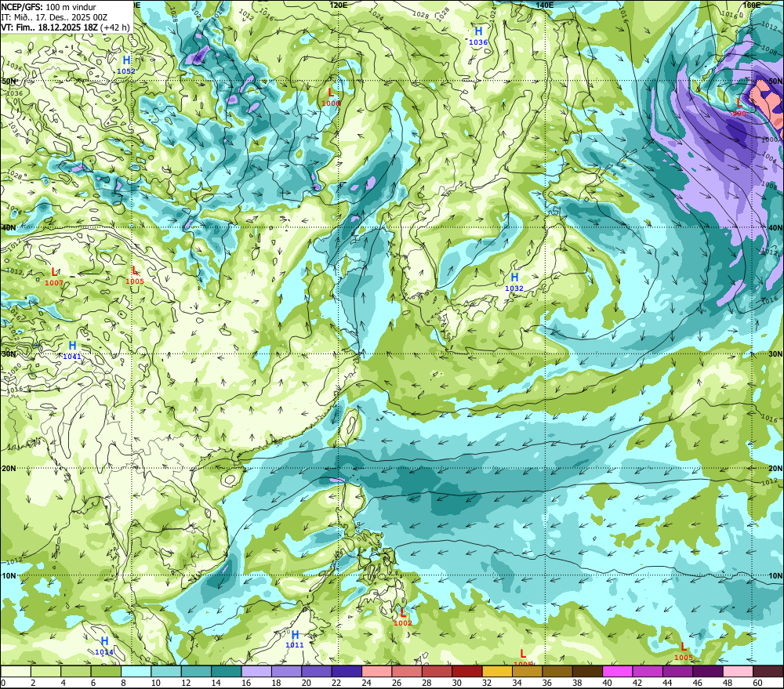Image resolution: width=784 pixels, height=689 pixels.
Task: Choose the dark brown 38–40 legend swatch
Action: (x=587, y=671)
